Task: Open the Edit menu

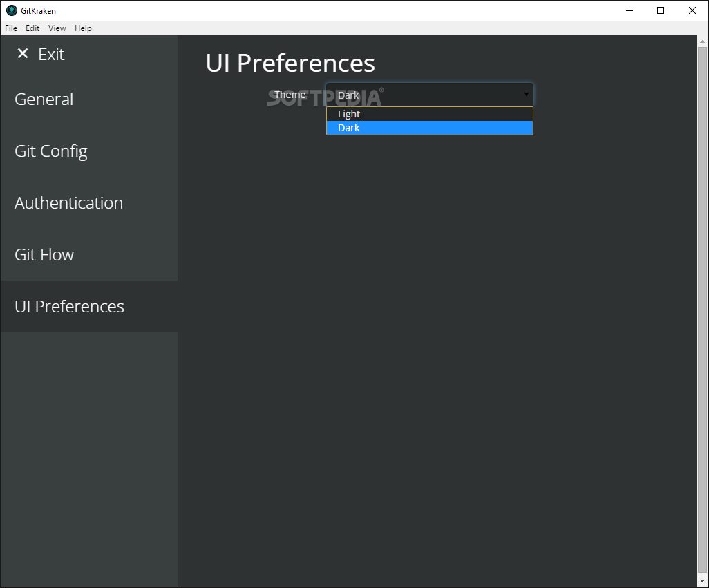Action: 32,28
